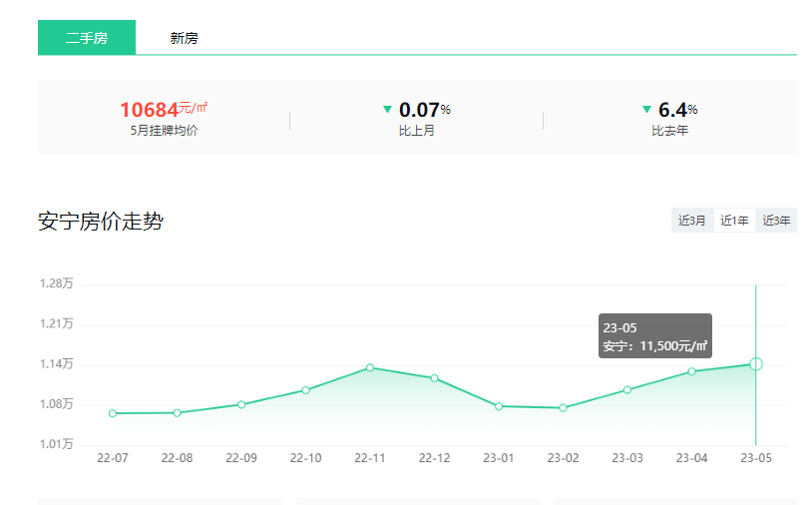
Task: Click the 22-10 data point marker
Action: coord(305,390)
